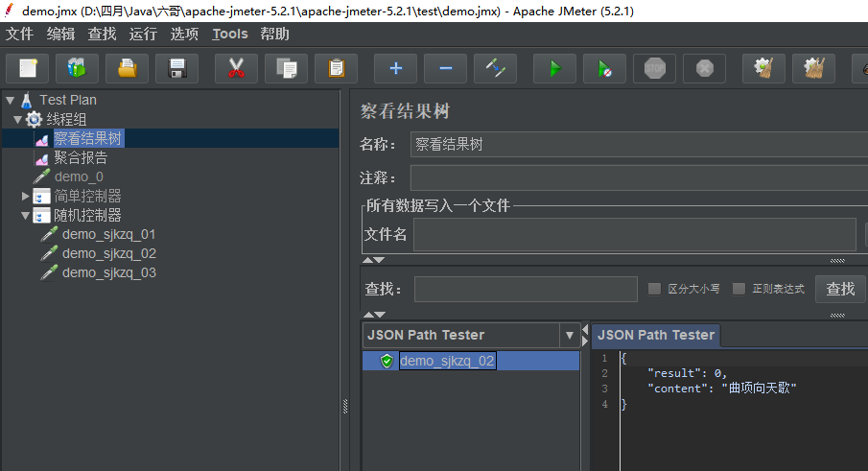Click the 注释 comment input field

639,178
